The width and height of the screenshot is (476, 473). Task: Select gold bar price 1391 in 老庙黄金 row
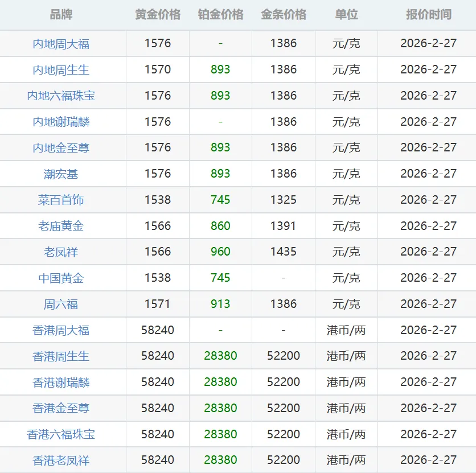click(x=283, y=226)
